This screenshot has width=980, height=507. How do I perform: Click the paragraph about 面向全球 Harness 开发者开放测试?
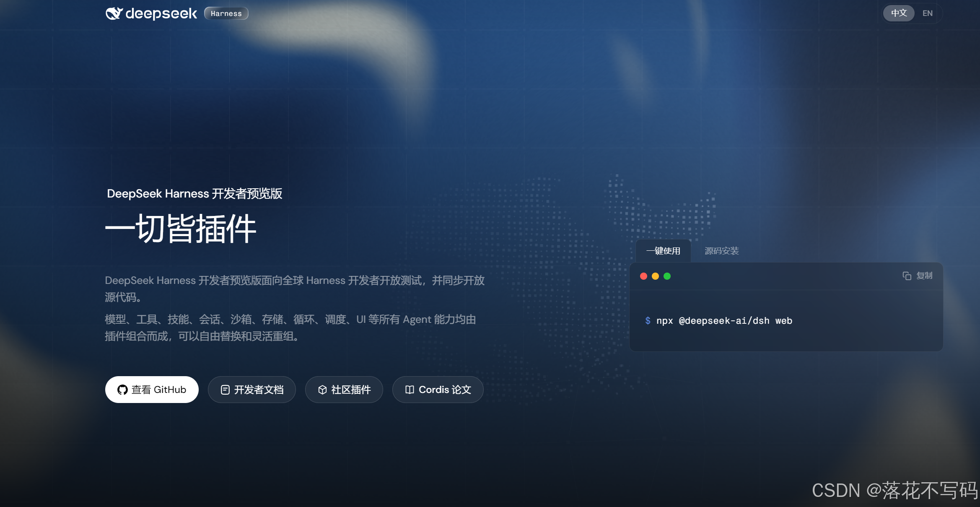295,289
